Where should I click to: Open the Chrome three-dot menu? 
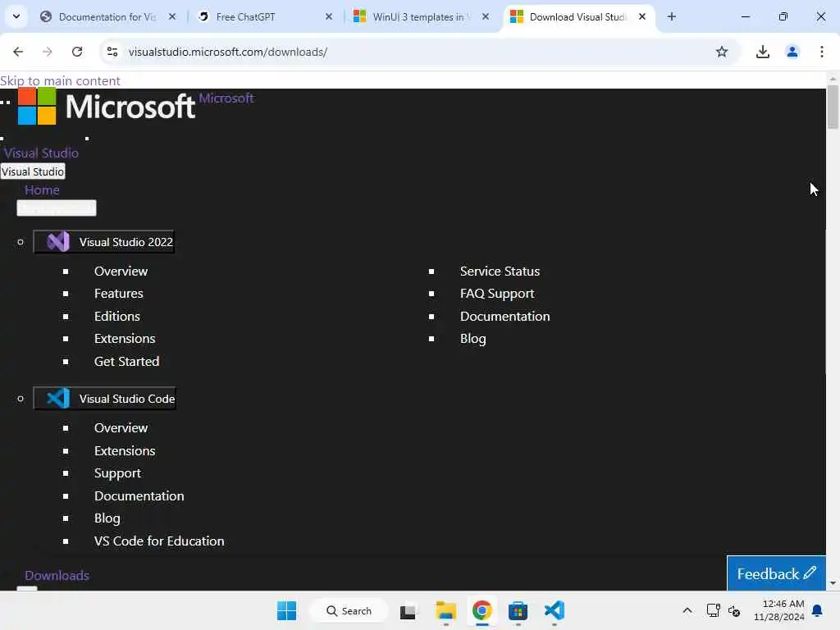click(x=821, y=52)
